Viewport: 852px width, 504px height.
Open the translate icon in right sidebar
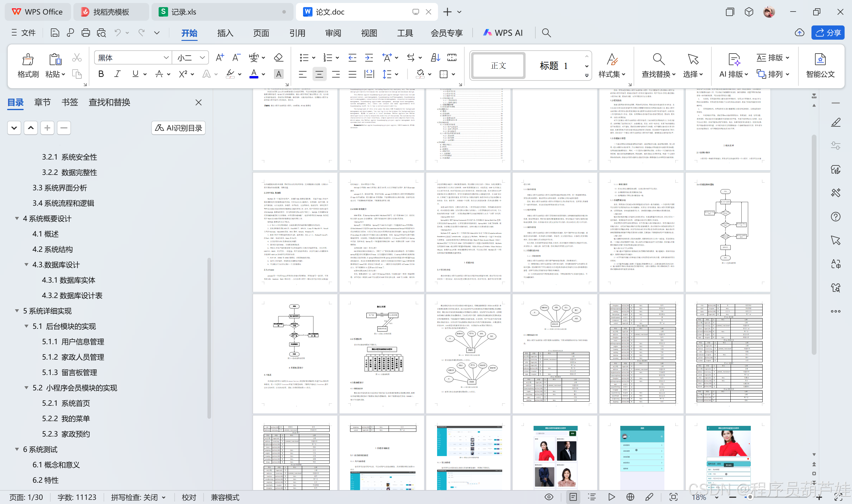pyautogui.click(x=835, y=264)
